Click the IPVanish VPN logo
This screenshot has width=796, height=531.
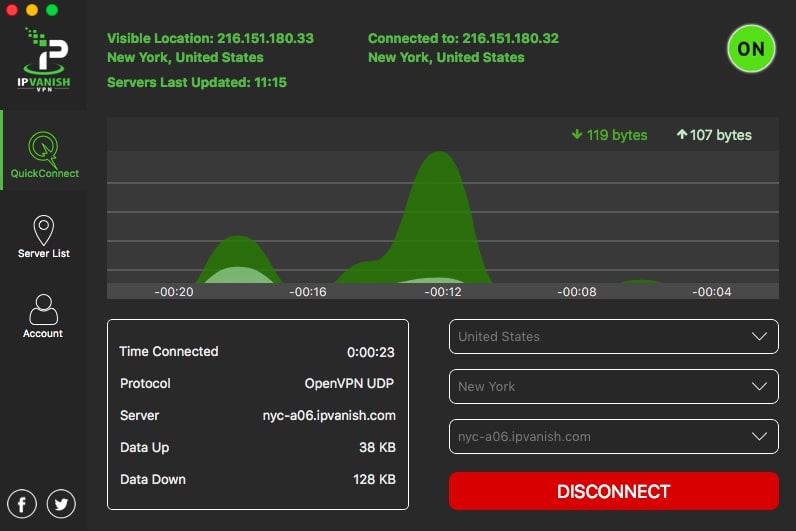[x=44, y=60]
